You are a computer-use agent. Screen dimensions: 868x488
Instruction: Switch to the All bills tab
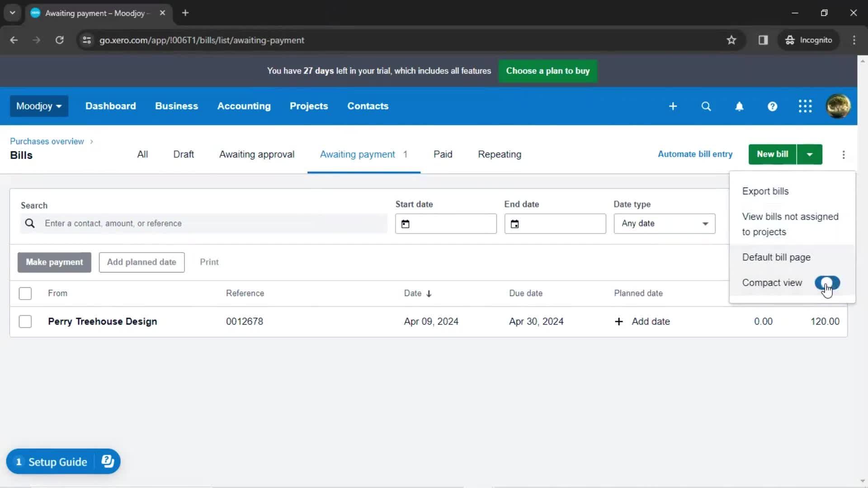click(142, 155)
